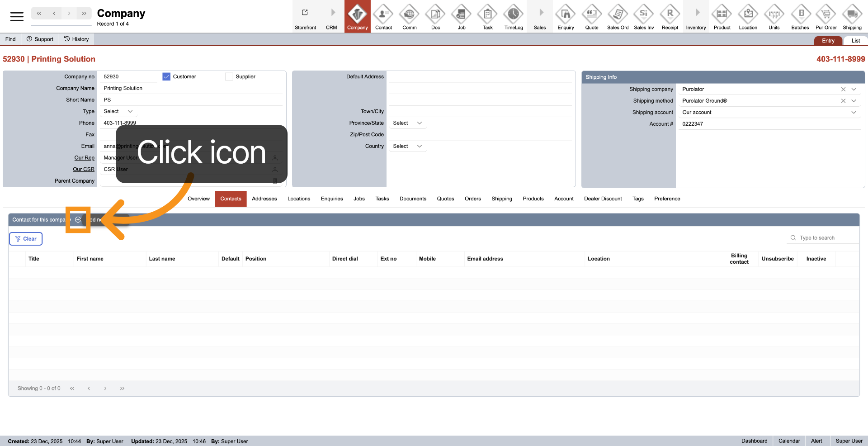Uncheck the Customer checkbox
The width and height of the screenshot is (868, 446).
[166, 77]
